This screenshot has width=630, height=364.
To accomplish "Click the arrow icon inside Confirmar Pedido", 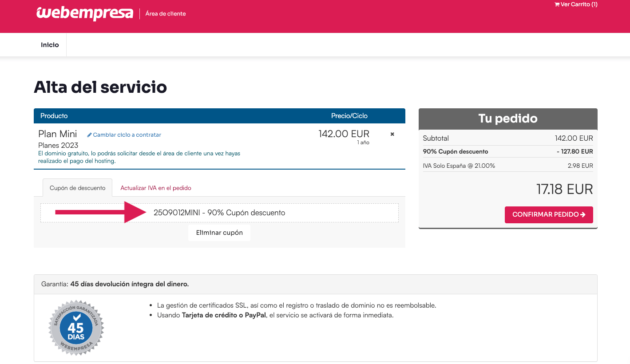I will (x=583, y=214).
